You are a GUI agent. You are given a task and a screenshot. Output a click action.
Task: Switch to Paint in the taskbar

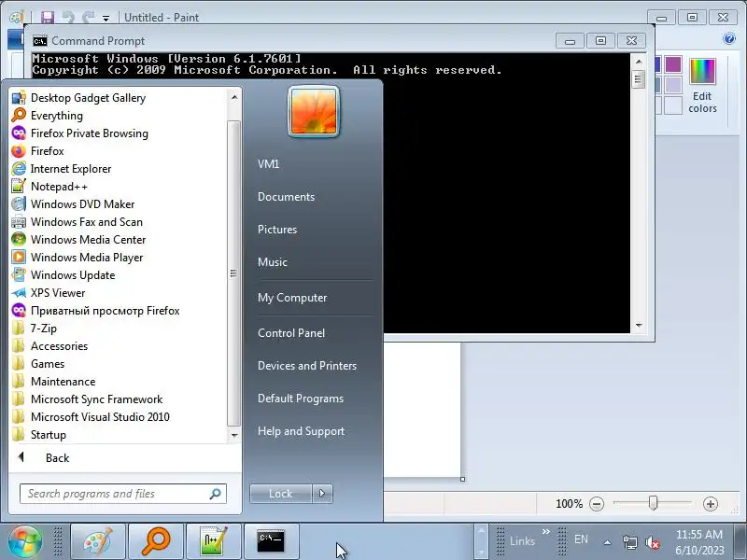coord(98,541)
